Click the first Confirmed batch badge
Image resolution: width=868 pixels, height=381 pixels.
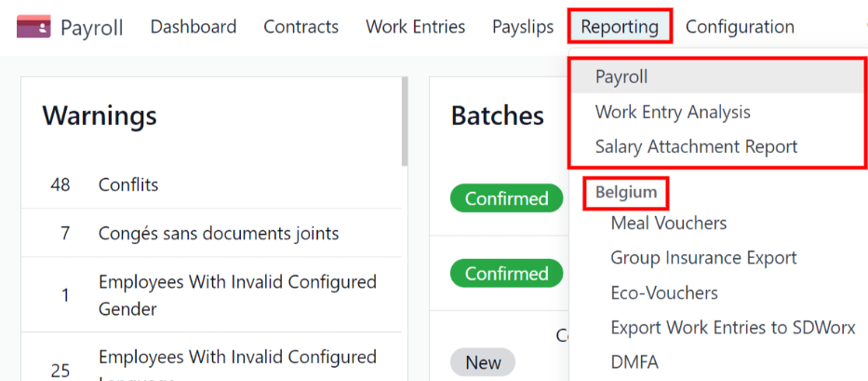(x=507, y=198)
